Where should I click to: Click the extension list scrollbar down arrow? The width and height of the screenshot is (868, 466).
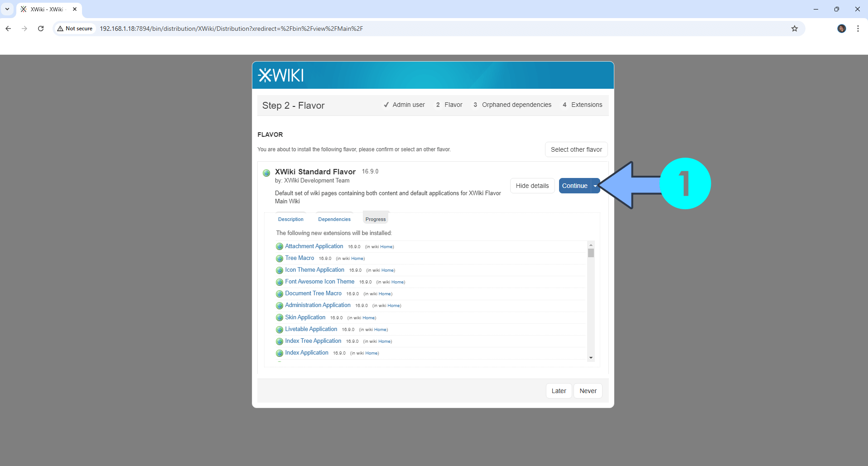pyautogui.click(x=591, y=358)
